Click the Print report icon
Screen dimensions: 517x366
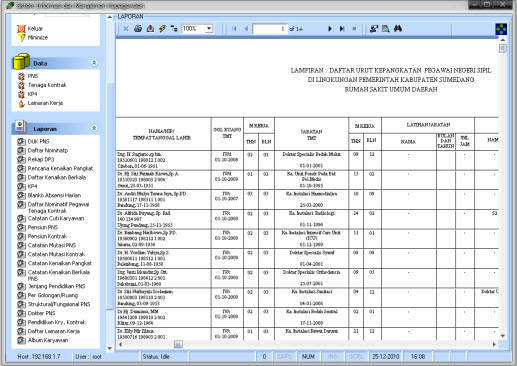(138, 29)
